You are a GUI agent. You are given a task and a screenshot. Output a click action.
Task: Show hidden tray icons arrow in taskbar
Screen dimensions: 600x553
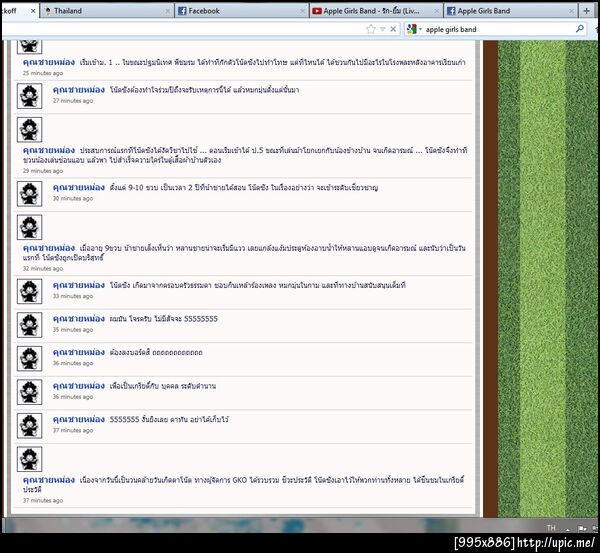coord(567,529)
